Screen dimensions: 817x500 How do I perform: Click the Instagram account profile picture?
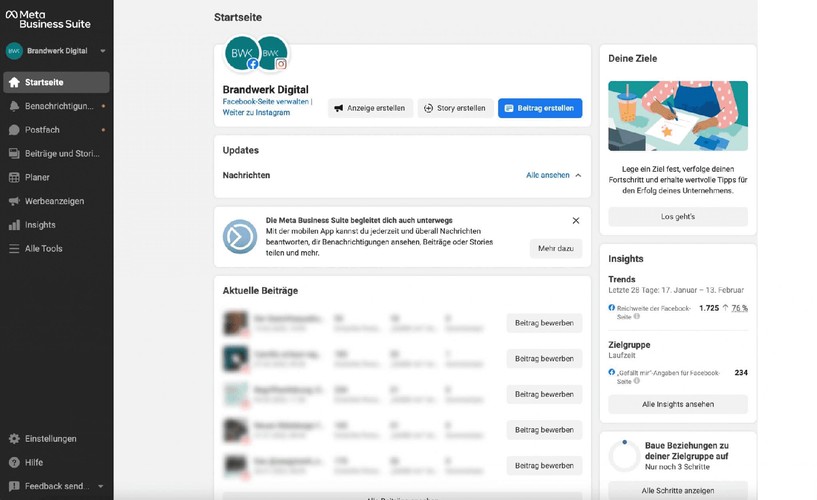tap(273, 53)
